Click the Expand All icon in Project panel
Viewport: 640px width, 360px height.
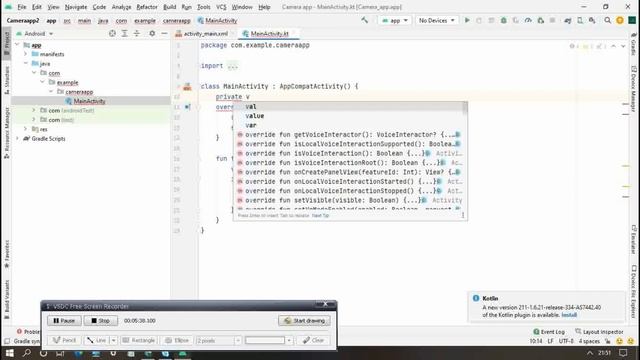point(124,33)
